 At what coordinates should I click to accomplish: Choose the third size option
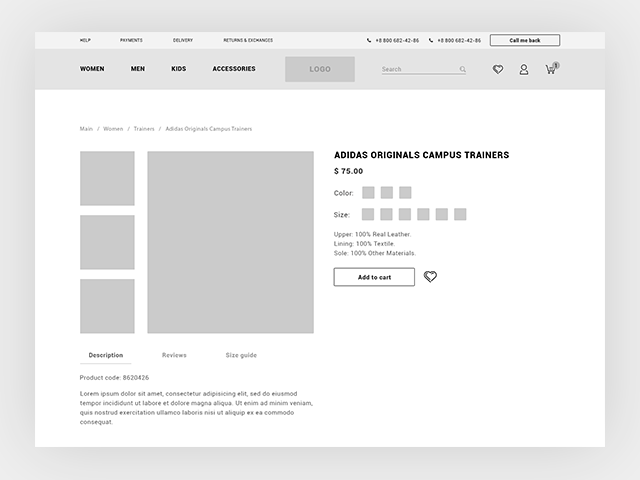tap(405, 214)
